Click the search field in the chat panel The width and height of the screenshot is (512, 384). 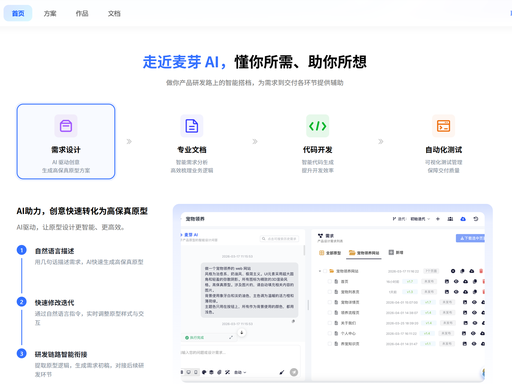[x=279, y=238]
